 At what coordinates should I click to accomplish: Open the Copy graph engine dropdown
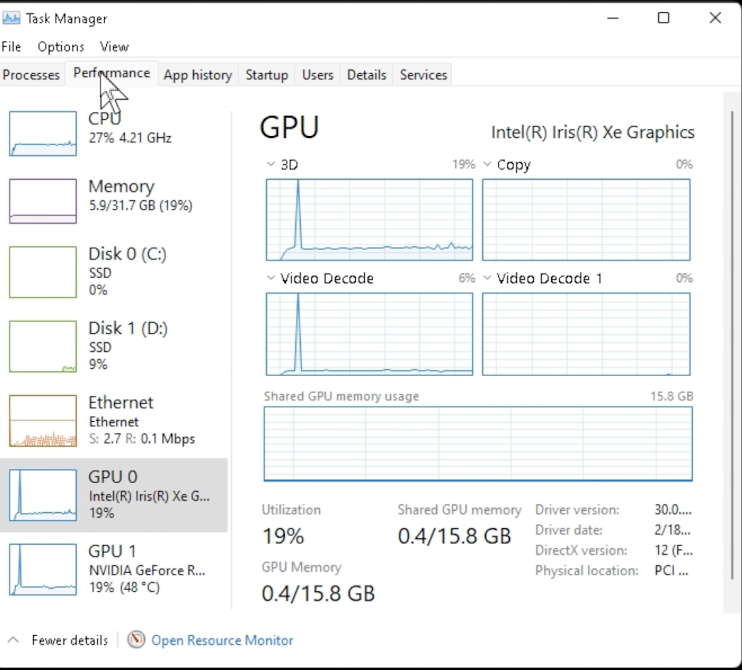[x=487, y=164]
